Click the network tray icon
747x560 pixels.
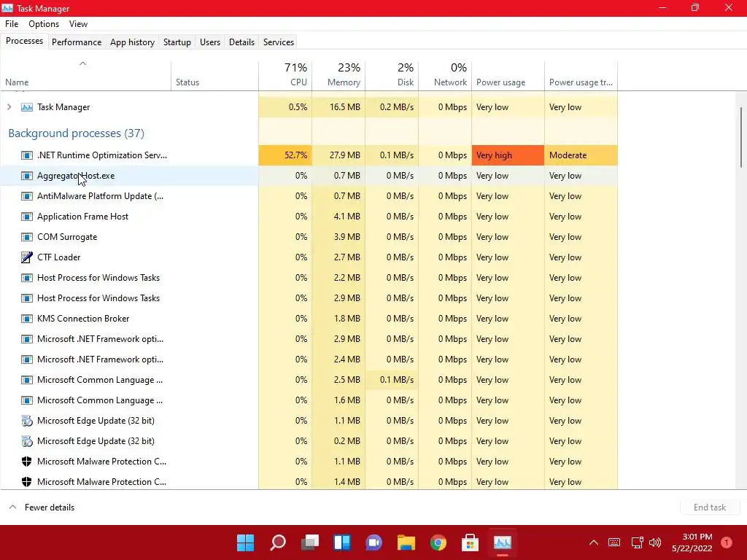(x=638, y=542)
